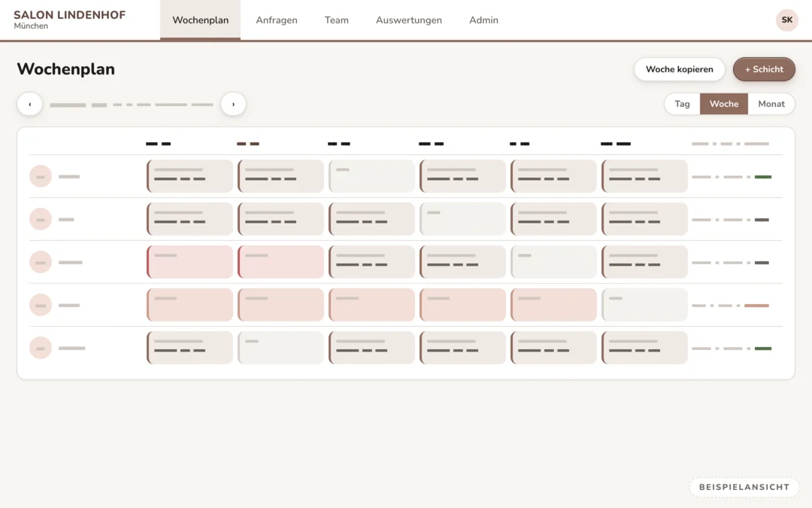Switch view to Tag

pyautogui.click(x=682, y=104)
